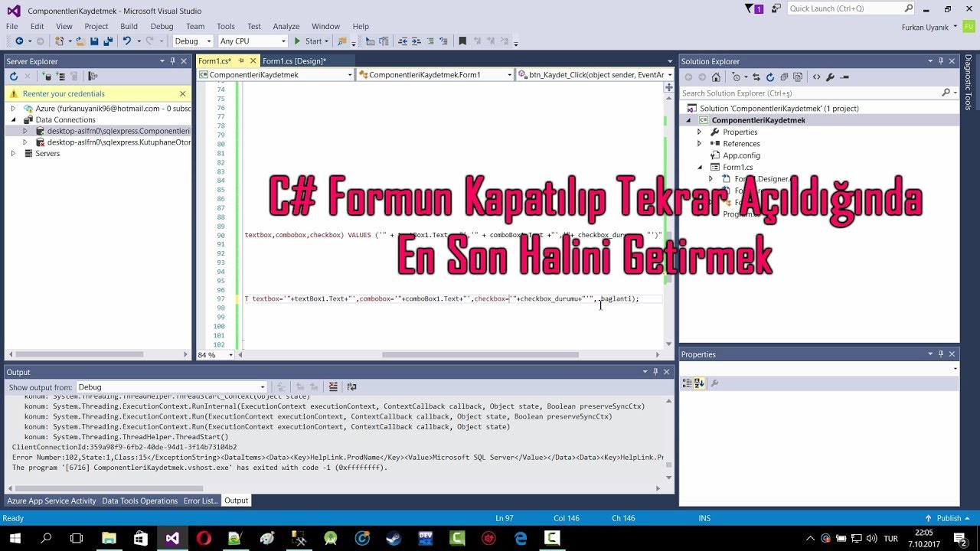Screen dimensions: 980x551
Task: Clear All icon in Output window
Action: pyautogui.click(x=333, y=387)
